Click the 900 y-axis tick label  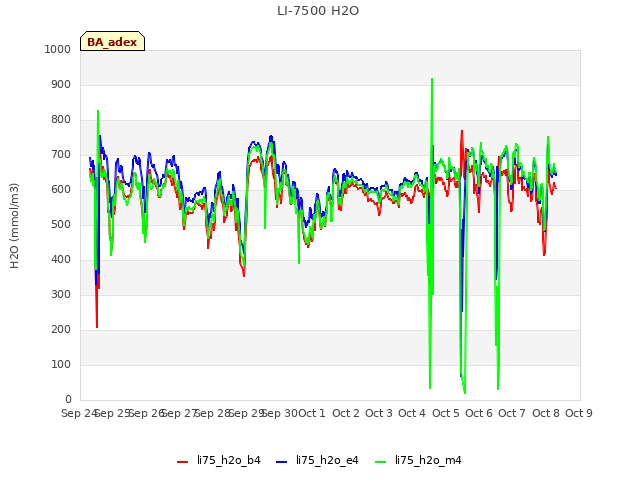tap(61, 84)
